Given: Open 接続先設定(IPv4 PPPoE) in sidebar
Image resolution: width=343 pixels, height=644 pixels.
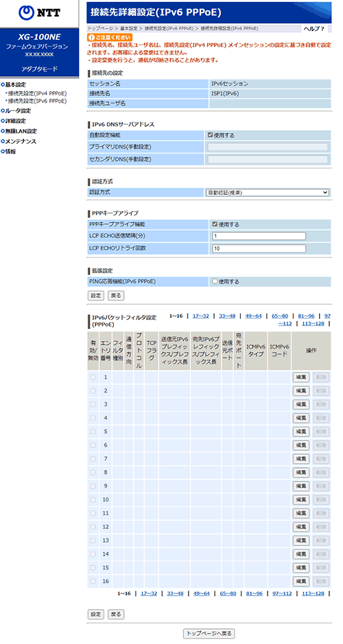Looking at the screenshot, I should (37, 93).
